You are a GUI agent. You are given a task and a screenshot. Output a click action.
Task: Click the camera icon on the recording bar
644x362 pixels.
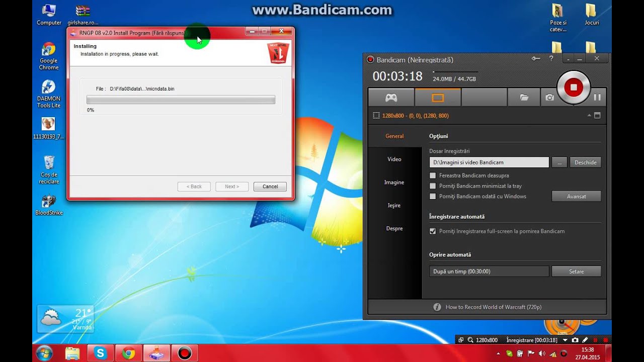point(575,340)
